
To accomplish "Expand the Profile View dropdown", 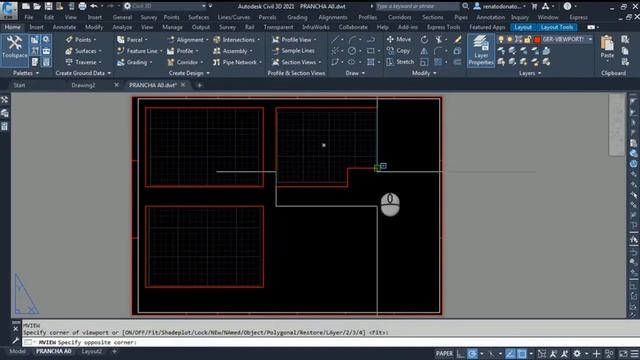I will [x=294, y=40].
